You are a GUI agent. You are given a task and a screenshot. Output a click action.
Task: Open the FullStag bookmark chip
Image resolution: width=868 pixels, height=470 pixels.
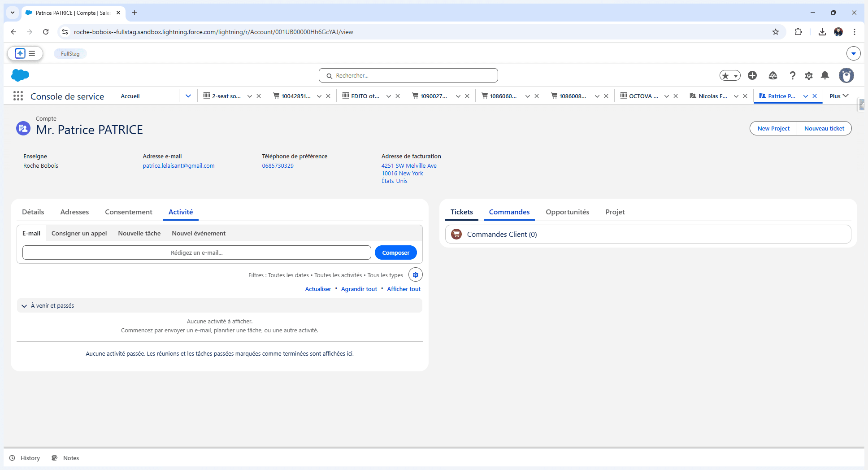(70, 53)
